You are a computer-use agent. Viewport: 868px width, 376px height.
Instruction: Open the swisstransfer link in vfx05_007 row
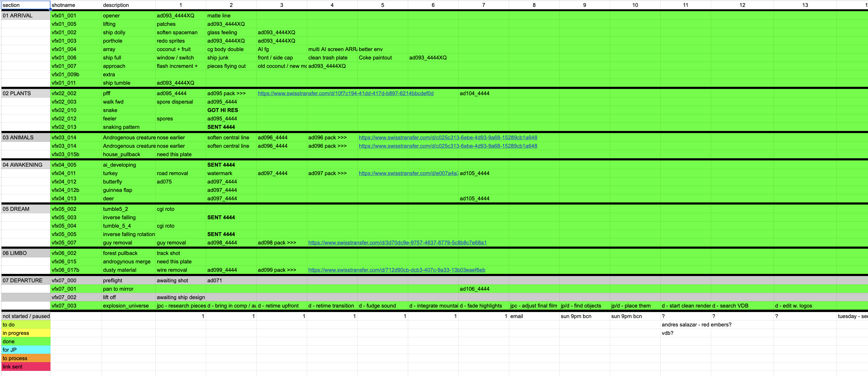point(397,242)
